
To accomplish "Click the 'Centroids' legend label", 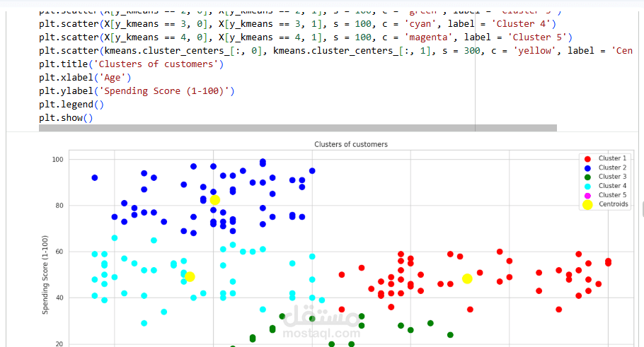I will pos(613,204).
